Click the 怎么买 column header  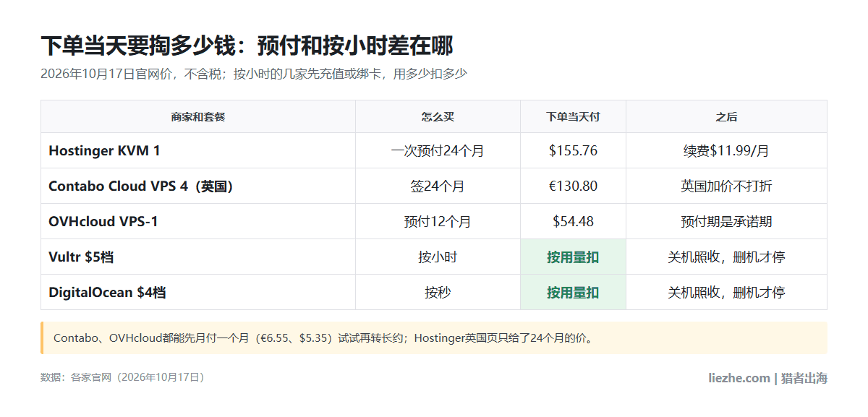point(438,116)
